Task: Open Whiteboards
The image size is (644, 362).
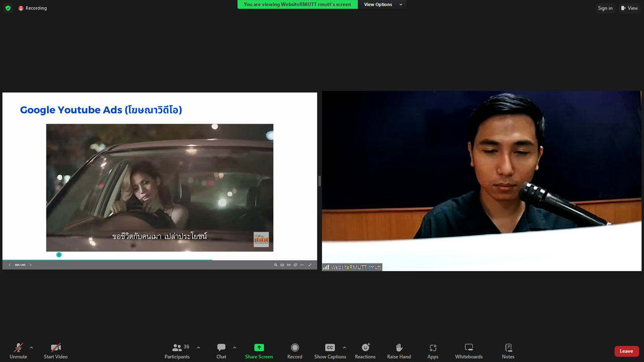Action: [469, 351]
